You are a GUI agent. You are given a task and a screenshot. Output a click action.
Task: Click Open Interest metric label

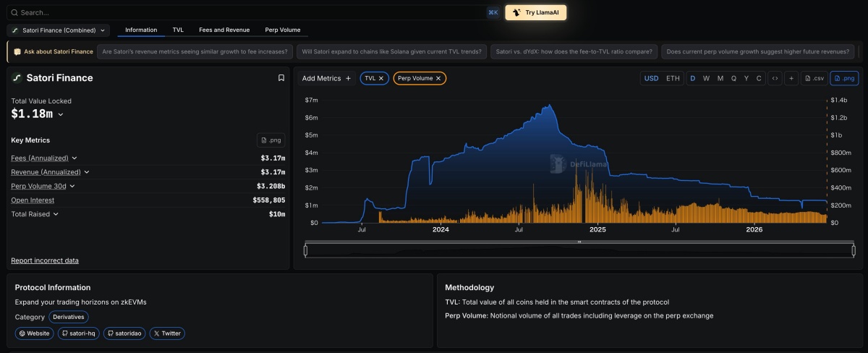pos(33,200)
